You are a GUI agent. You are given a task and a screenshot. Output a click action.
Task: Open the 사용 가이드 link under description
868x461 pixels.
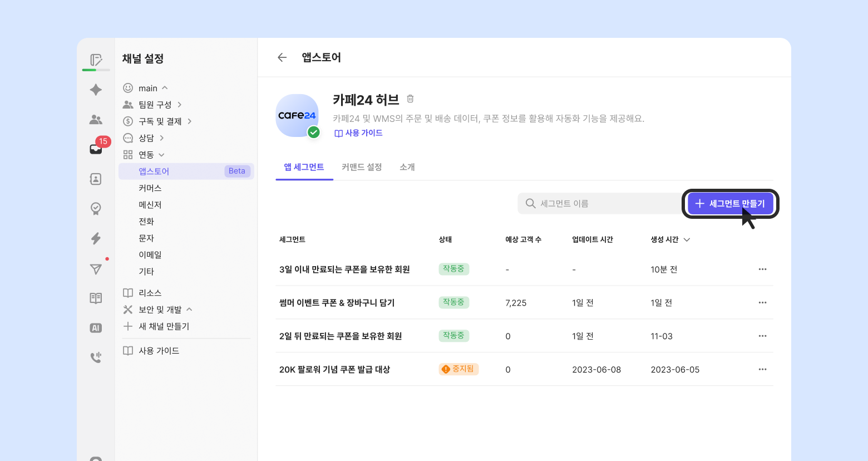[359, 133]
